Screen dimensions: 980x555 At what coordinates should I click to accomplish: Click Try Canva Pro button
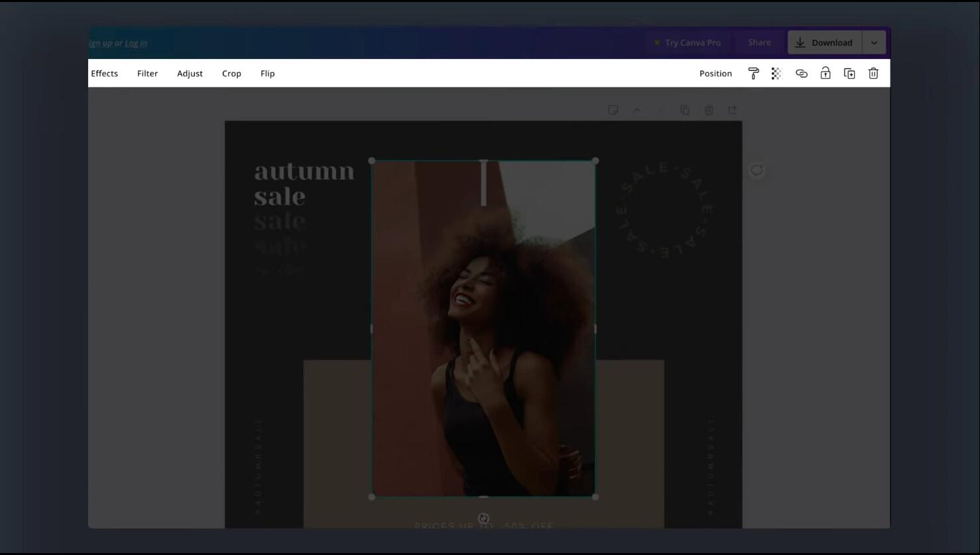(686, 42)
